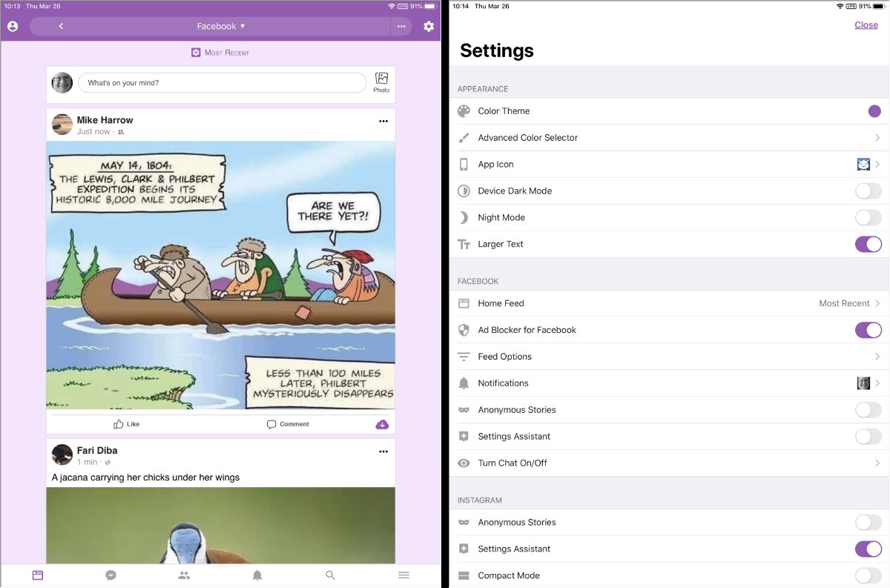890x588 pixels.
Task: Click the Larger Text icon
Action: [464, 245]
